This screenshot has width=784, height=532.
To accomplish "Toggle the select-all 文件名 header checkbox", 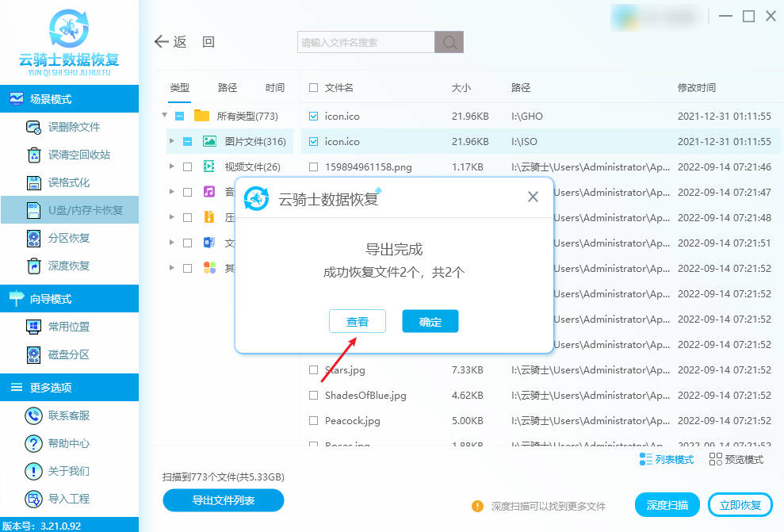I will point(313,87).
